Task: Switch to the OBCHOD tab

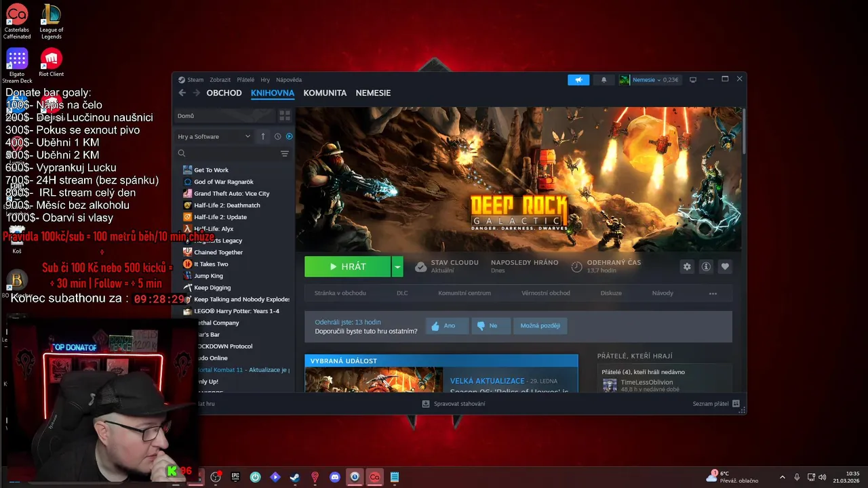Action: [x=224, y=93]
